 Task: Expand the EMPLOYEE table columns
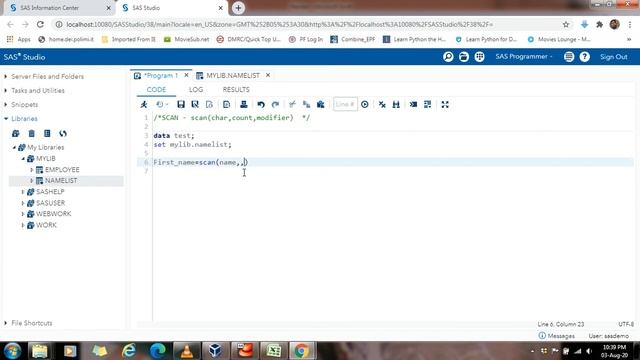(32, 169)
